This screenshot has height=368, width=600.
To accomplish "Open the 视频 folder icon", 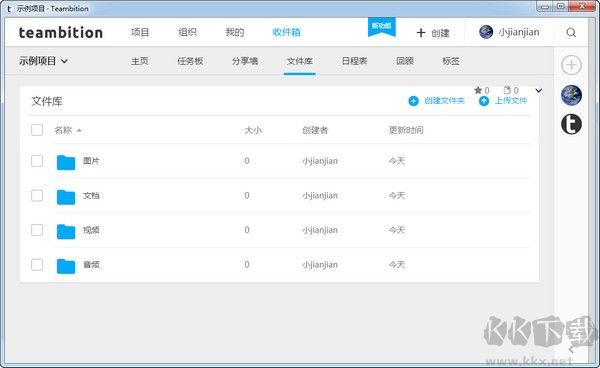I will (x=66, y=232).
